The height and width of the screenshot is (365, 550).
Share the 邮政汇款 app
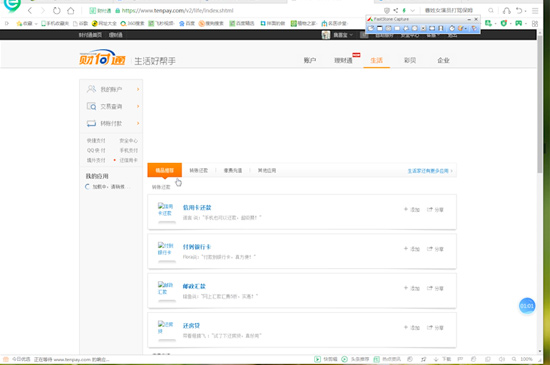tap(435, 288)
